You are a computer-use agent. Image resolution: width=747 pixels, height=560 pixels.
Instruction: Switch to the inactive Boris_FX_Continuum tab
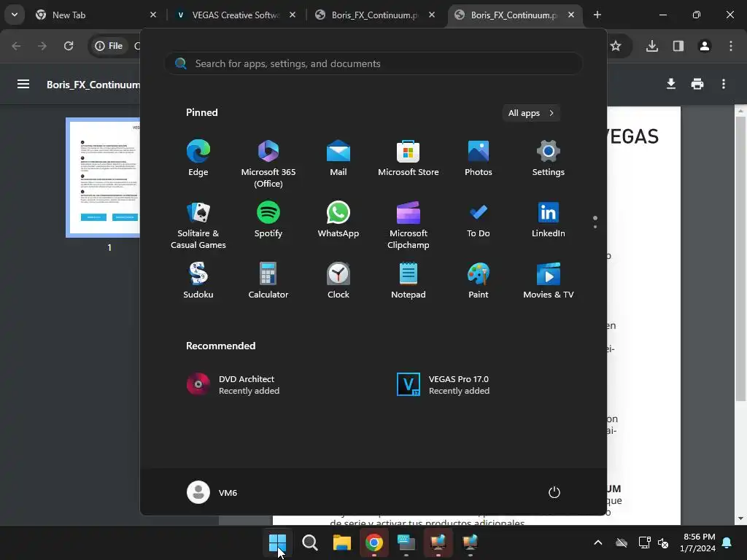tap(375, 15)
